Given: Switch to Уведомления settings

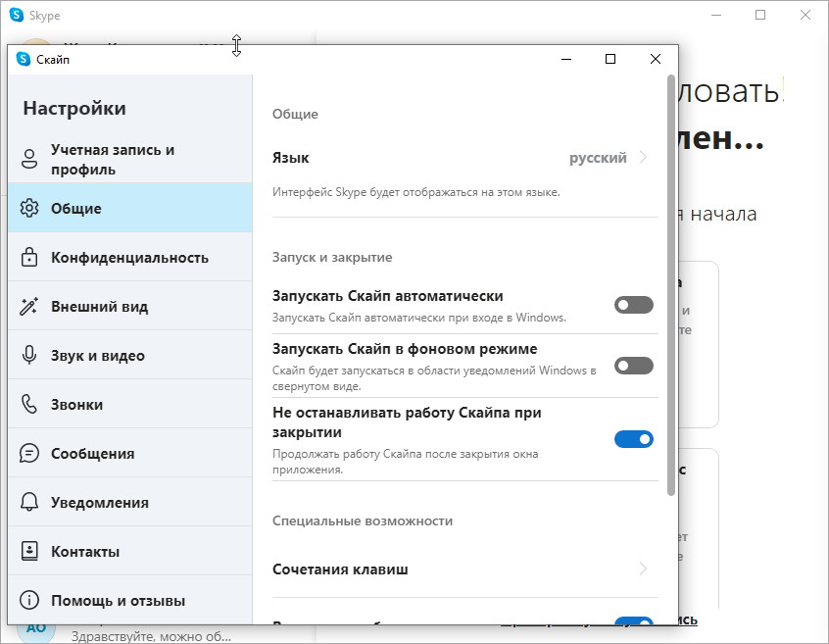Looking at the screenshot, I should [130, 502].
